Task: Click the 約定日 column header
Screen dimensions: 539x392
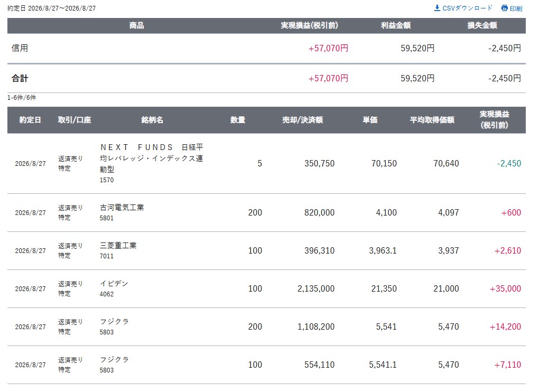Action: 30,120
